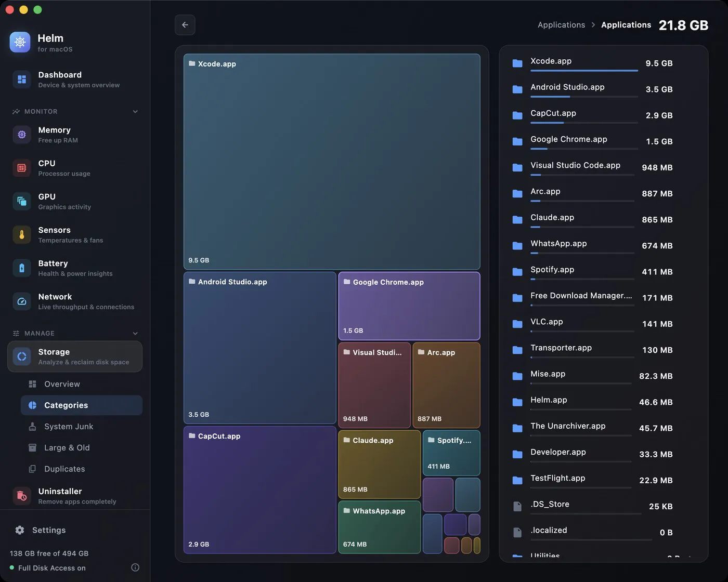Open the Large & Old tab
Image resolution: width=728 pixels, height=582 pixels.
[82, 448]
